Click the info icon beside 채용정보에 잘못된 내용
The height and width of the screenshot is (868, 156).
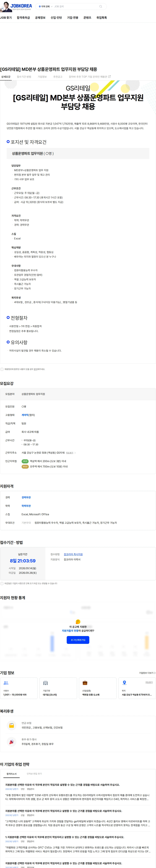click(2, 369)
